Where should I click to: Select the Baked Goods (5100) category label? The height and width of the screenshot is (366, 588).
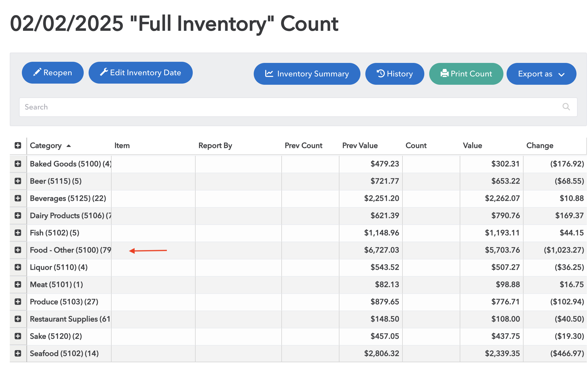70,164
